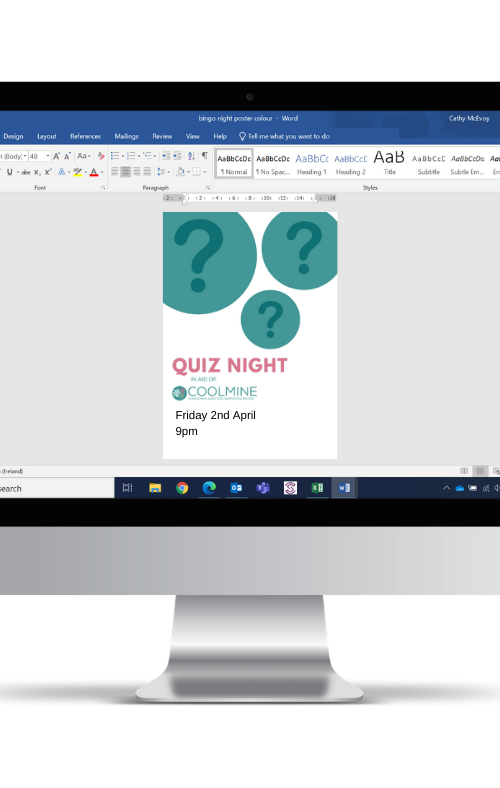
Task: Click the Underline formatting button
Action: point(9,172)
